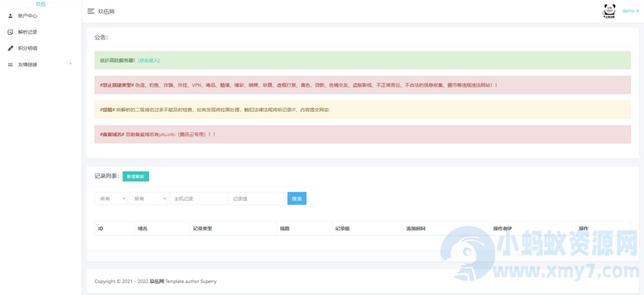Expand 友情链接 submenu using its arrow
This screenshot has height=295, width=644.
tap(71, 64)
